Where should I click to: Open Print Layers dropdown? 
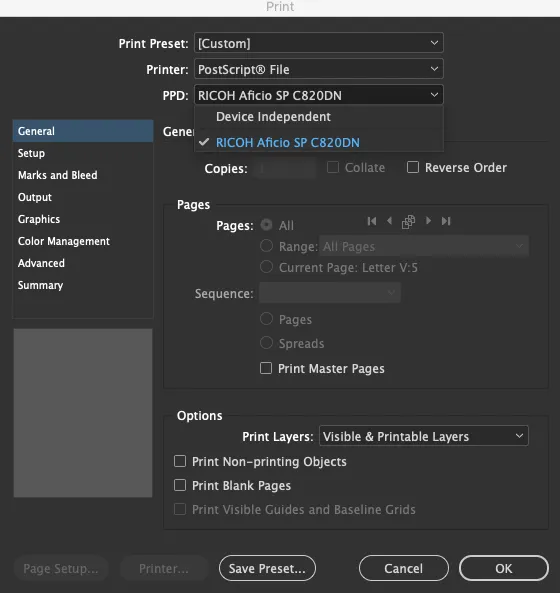[x=424, y=436]
